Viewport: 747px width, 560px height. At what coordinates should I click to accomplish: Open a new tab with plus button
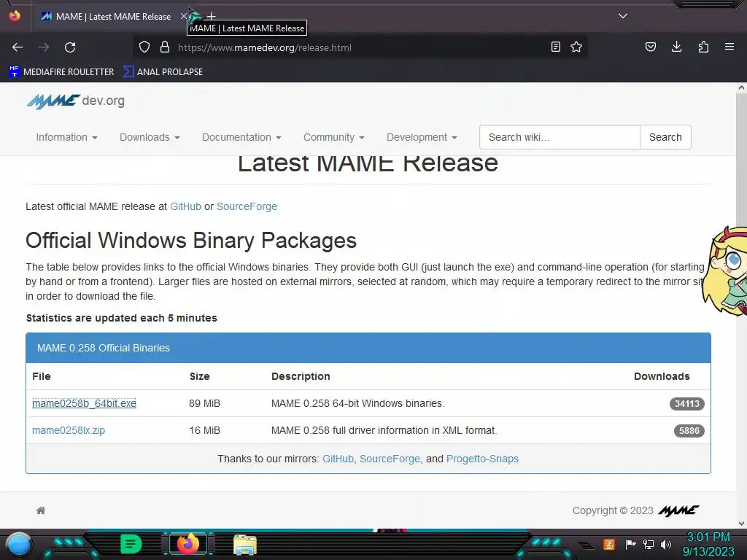coord(211,17)
